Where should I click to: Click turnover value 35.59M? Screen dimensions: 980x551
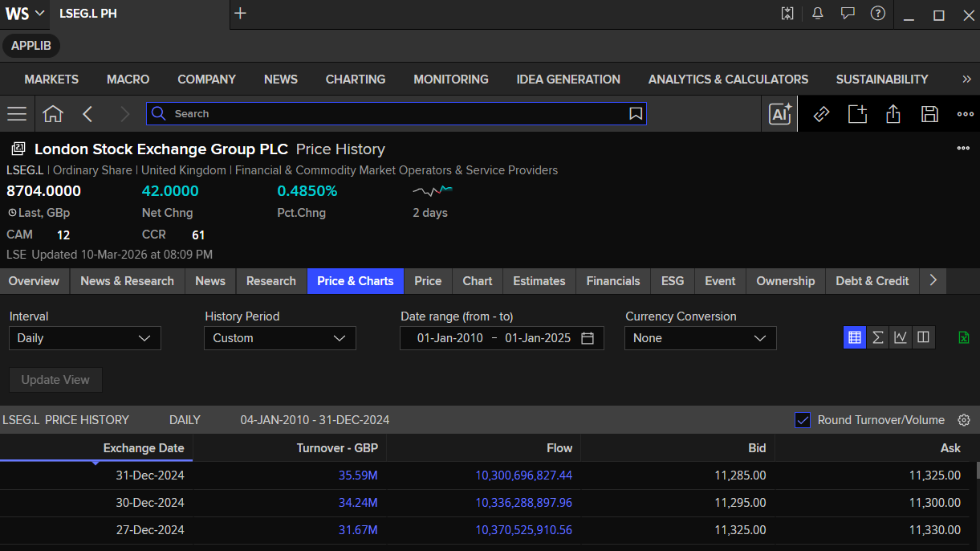(x=358, y=475)
